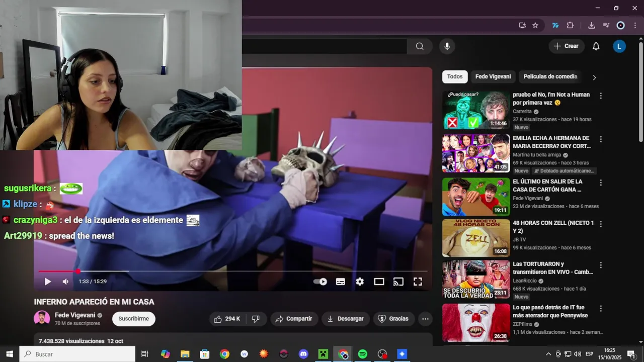Open options for '48 HORAS CON ZELL' video
Image resolution: width=644 pixels, height=362 pixels.
(x=601, y=224)
